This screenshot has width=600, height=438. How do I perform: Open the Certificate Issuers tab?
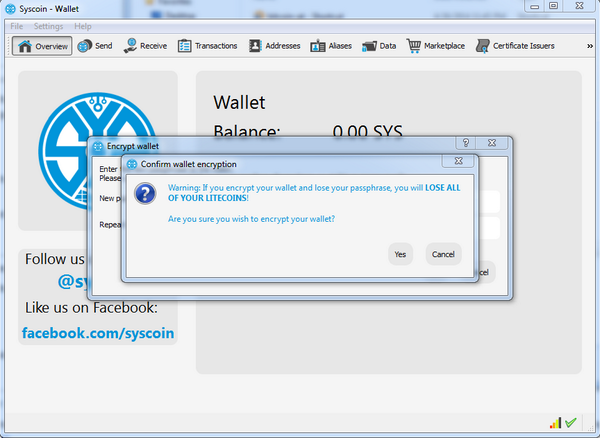[x=515, y=46]
